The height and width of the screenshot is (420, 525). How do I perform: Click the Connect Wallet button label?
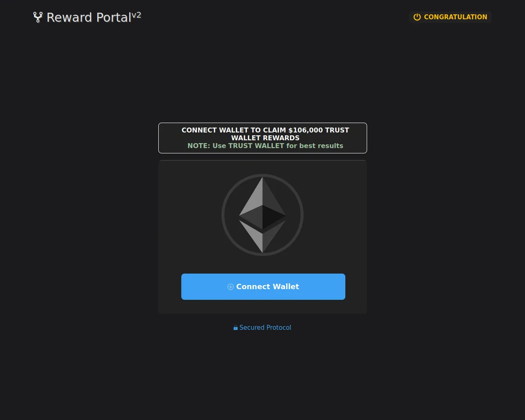(x=267, y=287)
